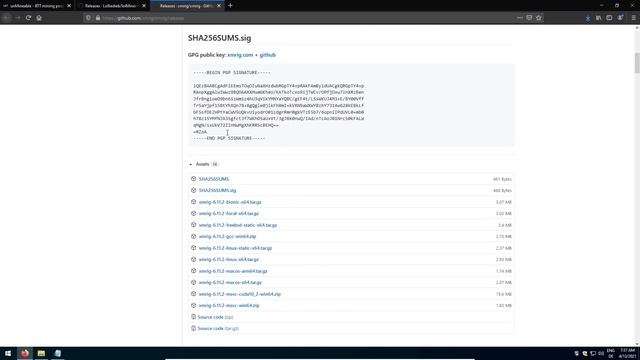Screen dimensions: 640x360
Task: Download xmrig macos-x64.tar.gz
Action: click(x=230, y=282)
